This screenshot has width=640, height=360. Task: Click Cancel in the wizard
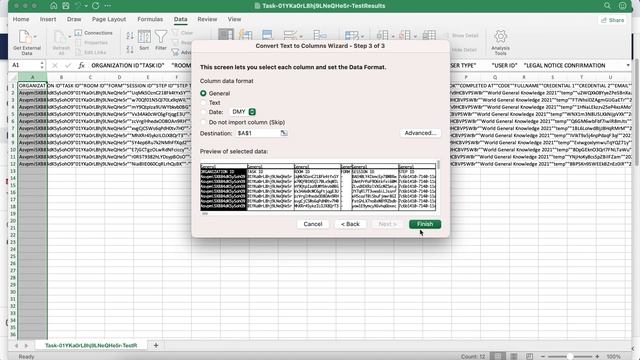(313, 224)
